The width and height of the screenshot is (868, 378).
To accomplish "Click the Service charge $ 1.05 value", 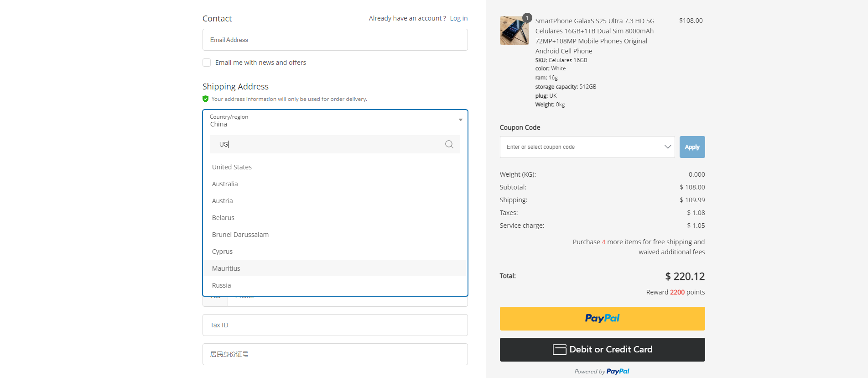I will [x=696, y=226].
